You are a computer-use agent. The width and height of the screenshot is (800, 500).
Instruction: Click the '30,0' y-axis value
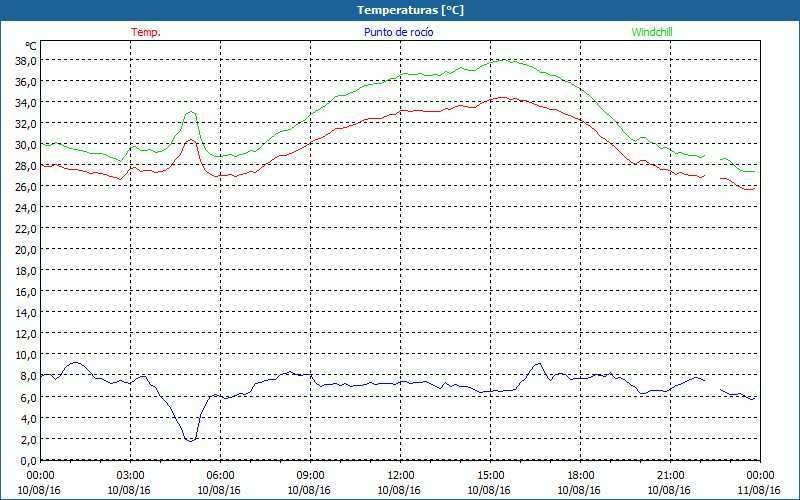click(x=26, y=145)
